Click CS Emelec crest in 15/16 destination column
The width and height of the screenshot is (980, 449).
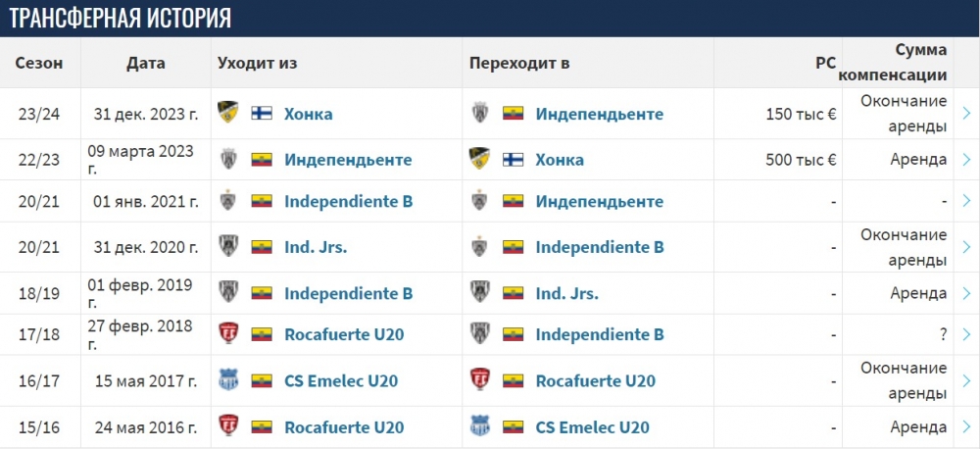click(x=479, y=426)
